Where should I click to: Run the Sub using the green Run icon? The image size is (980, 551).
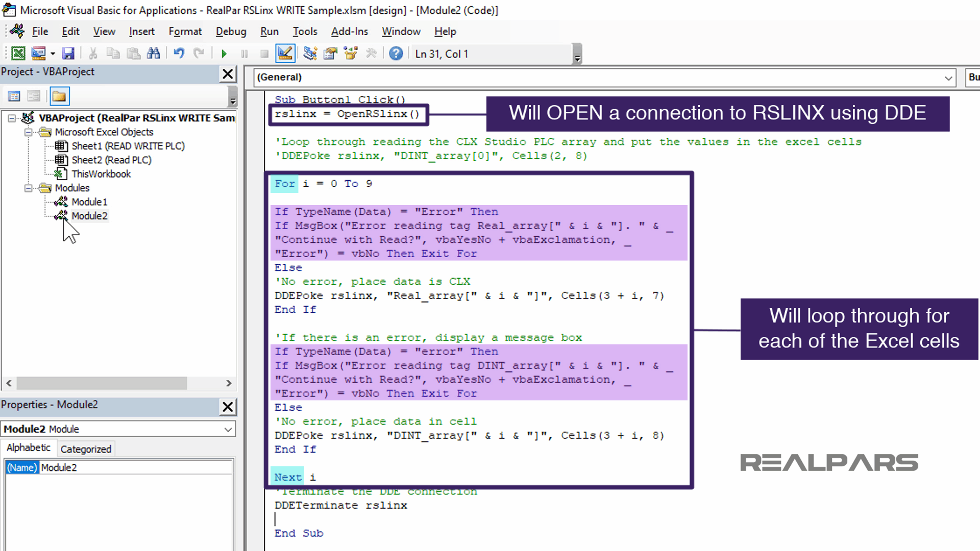coord(224,53)
